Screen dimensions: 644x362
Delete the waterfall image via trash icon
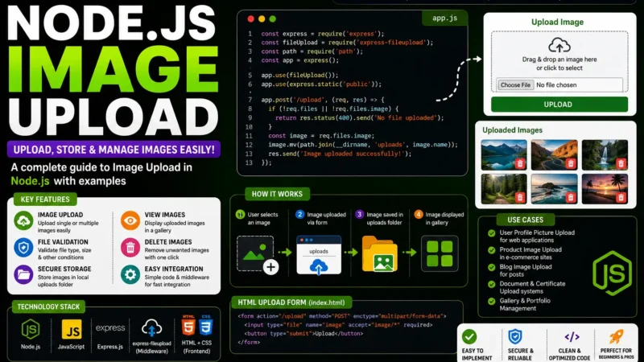pos(621,164)
